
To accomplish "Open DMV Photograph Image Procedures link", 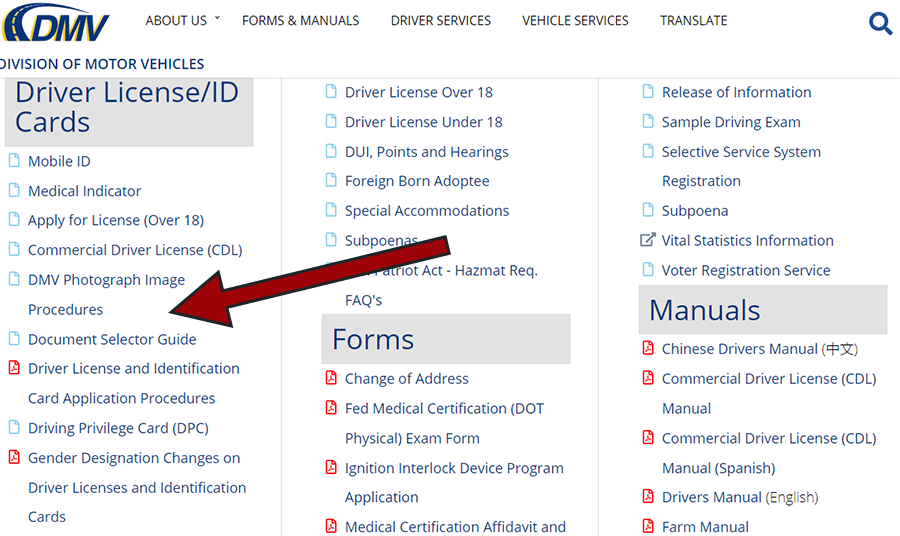I will tap(106, 294).
